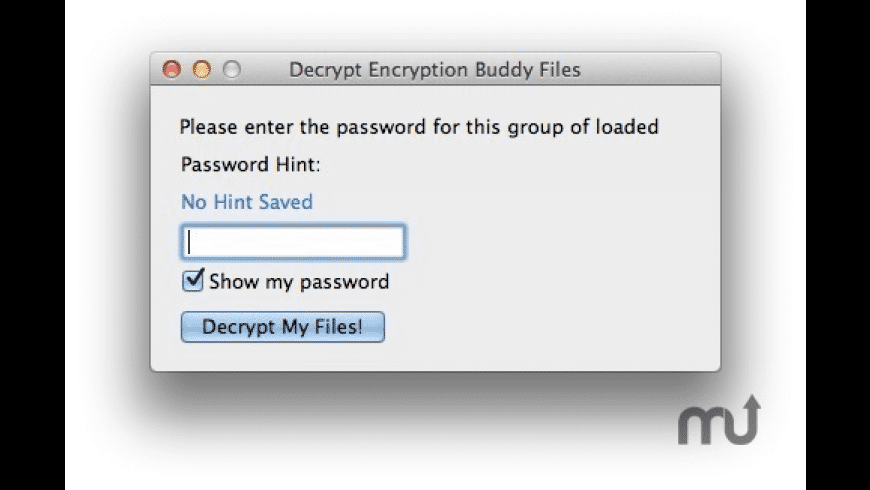
Task: Click the red close window button
Action: [172, 70]
